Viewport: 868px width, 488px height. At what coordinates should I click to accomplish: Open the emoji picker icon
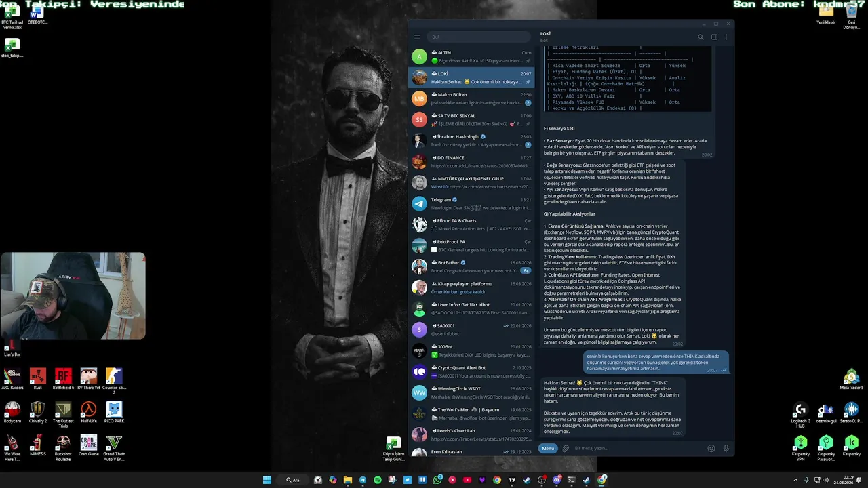711,448
